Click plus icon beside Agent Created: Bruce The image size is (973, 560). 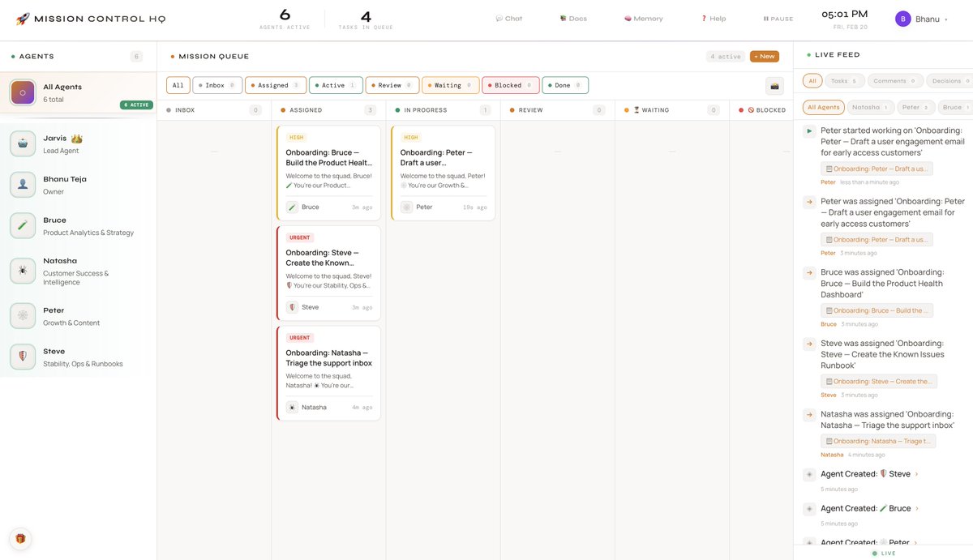coord(808,509)
